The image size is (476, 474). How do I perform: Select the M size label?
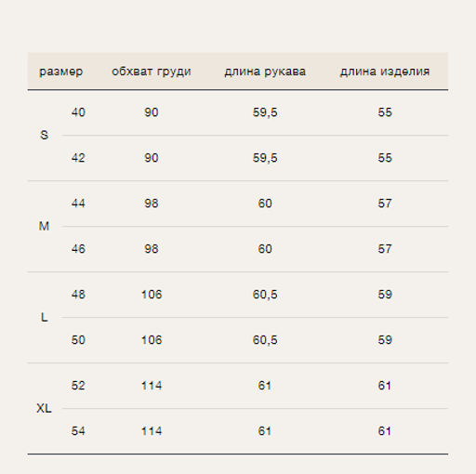pyautogui.click(x=44, y=226)
